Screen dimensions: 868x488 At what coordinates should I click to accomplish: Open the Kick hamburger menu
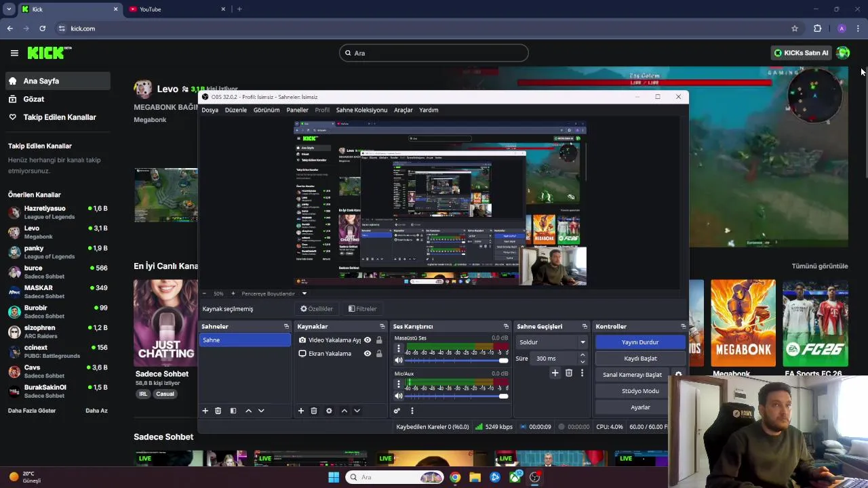(x=14, y=53)
